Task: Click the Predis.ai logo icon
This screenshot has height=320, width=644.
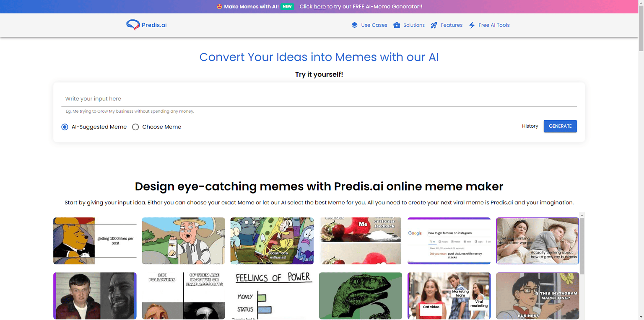Action: point(132,25)
